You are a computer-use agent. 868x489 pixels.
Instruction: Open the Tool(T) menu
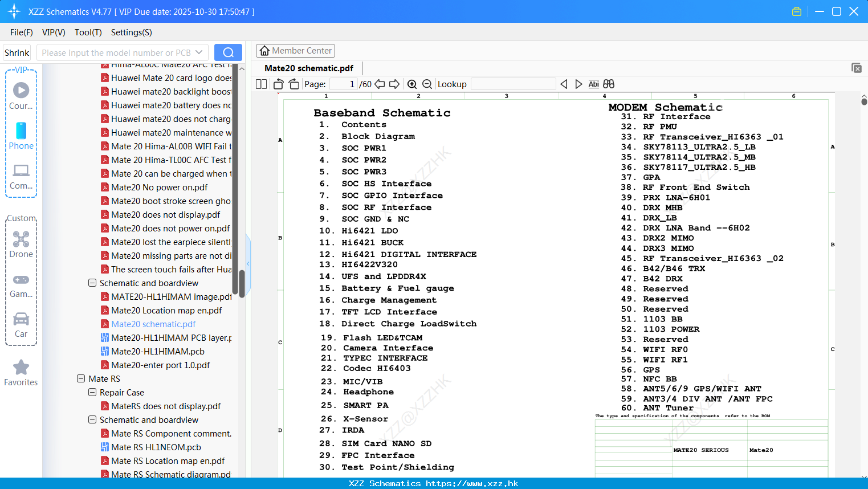88,32
